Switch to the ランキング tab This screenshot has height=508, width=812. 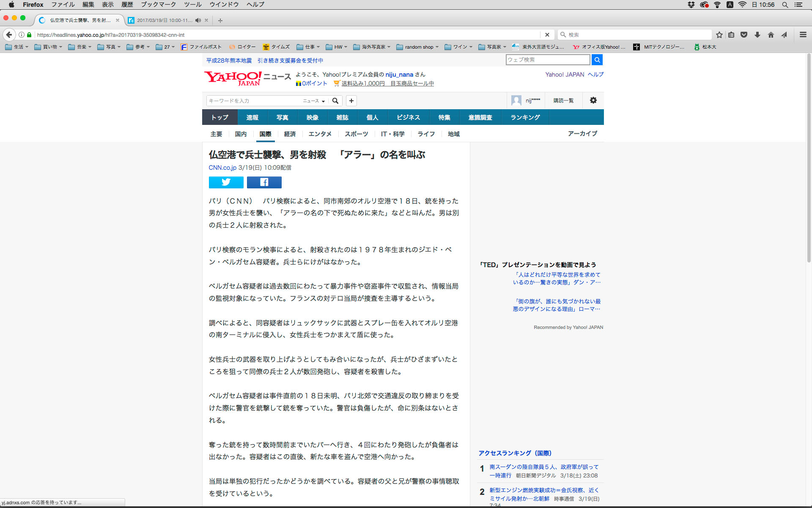[x=525, y=117]
